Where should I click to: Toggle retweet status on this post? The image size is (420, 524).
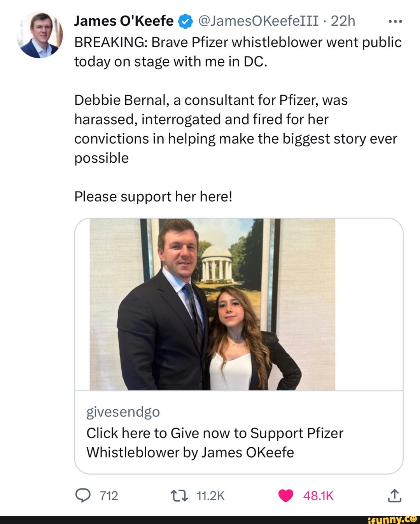[x=180, y=495]
